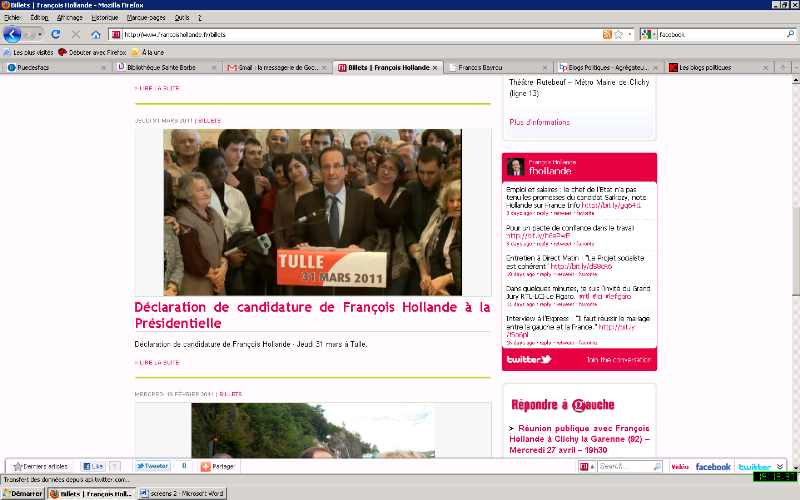800x500 pixels.
Task: Click the Répondre à gauche logo
Action: pos(563,405)
